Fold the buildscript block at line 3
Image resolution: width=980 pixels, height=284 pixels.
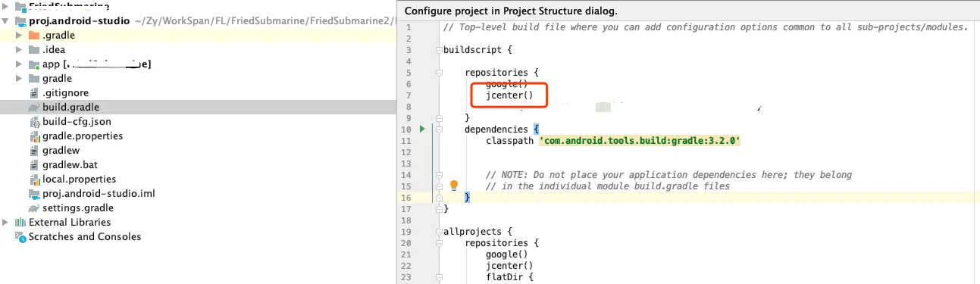(x=438, y=50)
